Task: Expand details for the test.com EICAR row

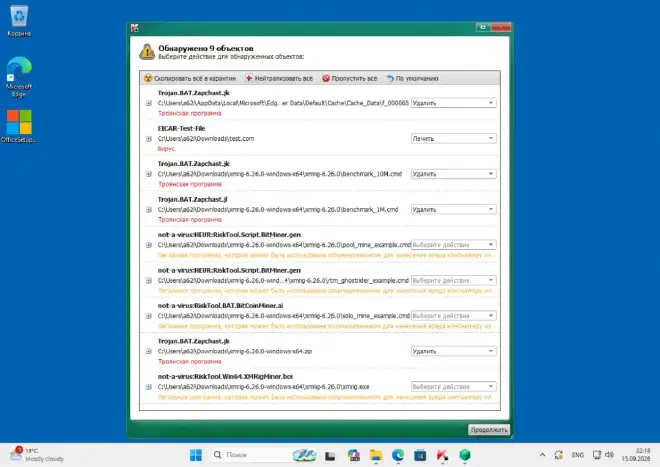Action: coord(149,139)
